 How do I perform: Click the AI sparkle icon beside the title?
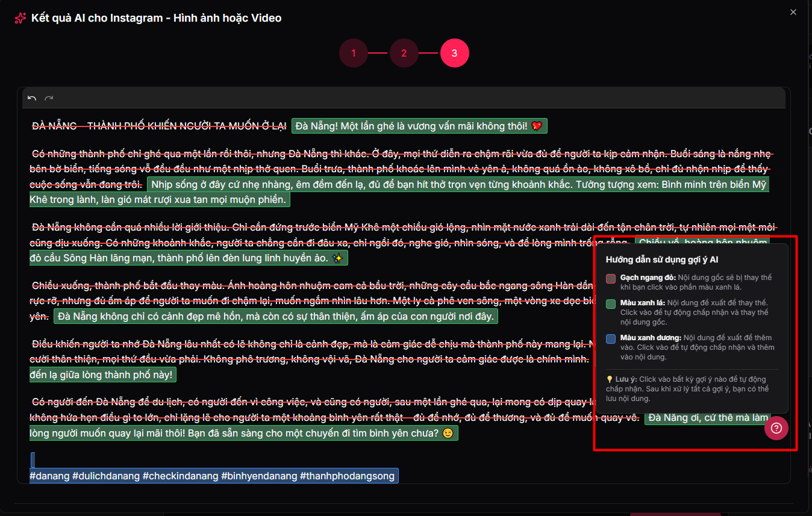[20, 18]
